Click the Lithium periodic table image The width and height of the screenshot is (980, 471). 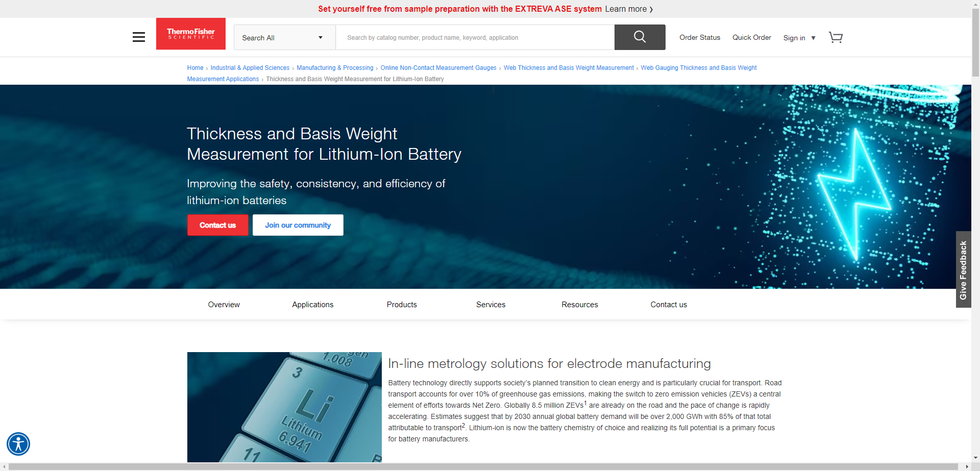pyautogui.click(x=284, y=407)
